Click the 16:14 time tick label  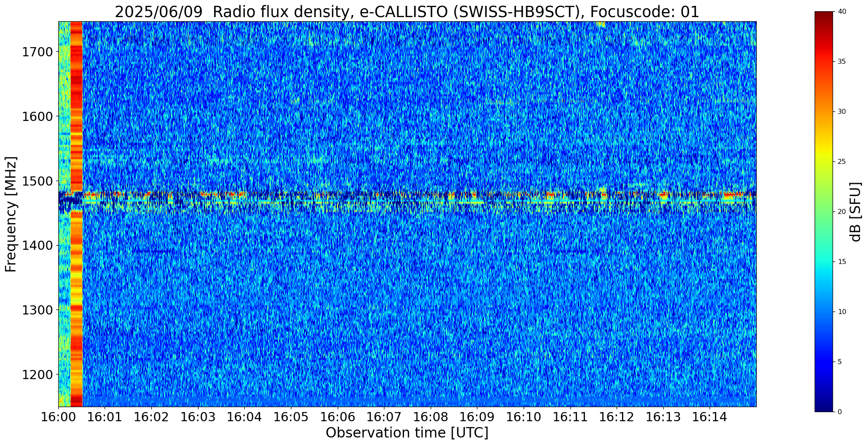[x=710, y=417]
